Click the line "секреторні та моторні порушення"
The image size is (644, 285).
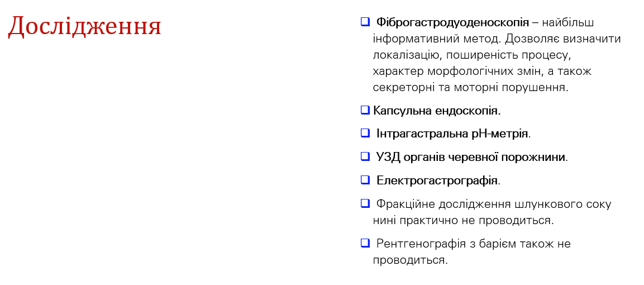470,88
